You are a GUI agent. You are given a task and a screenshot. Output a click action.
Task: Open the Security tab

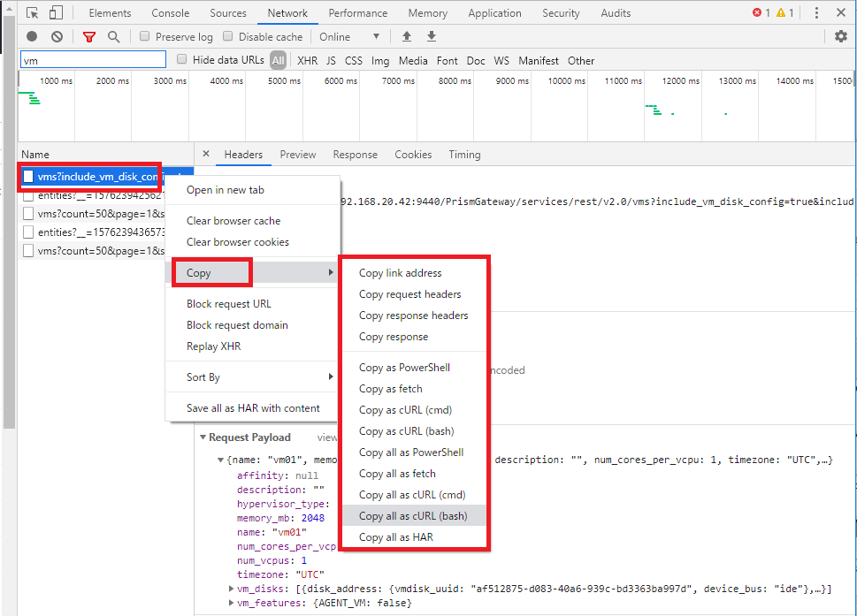coord(561,13)
